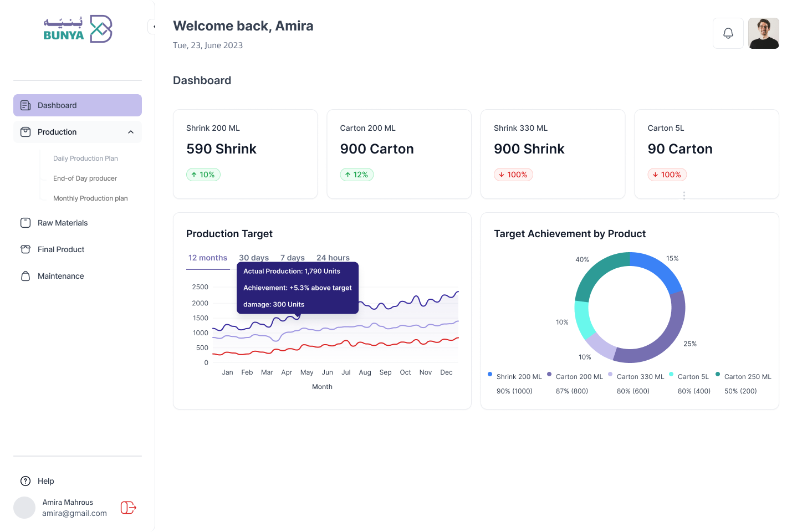The height and width of the screenshot is (532, 797).
Task: Switch to 12 months tab
Action: [208, 258]
